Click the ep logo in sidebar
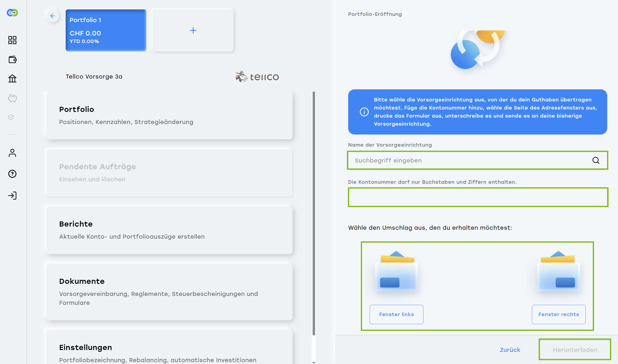The height and width of the screenshot is (364, 618). 12,13
